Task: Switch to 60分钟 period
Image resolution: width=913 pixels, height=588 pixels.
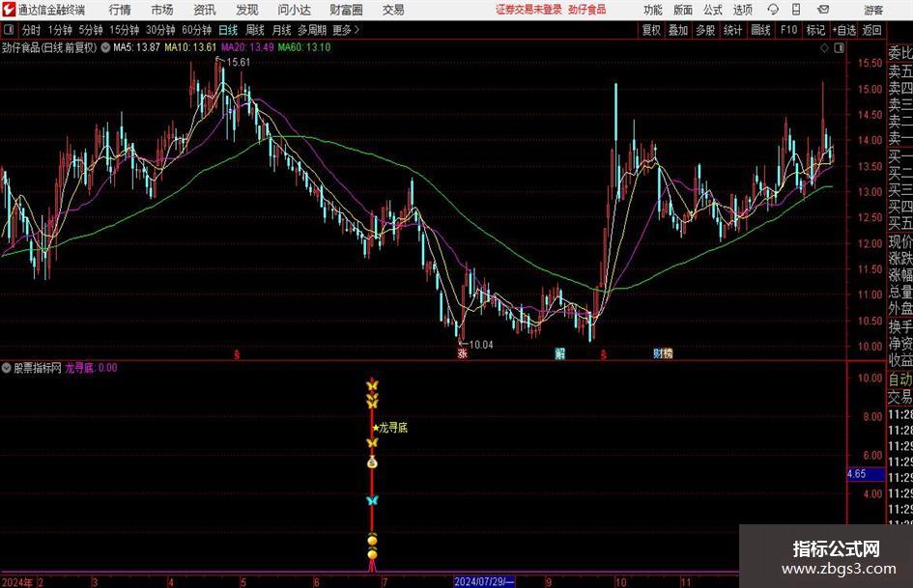Action: pyautogui.click(x=196, y=30)
